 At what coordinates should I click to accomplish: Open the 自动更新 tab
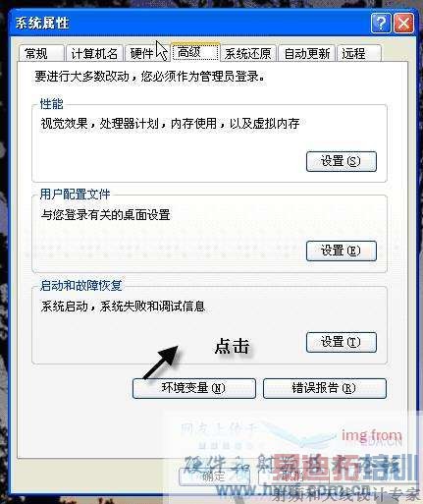306,53
